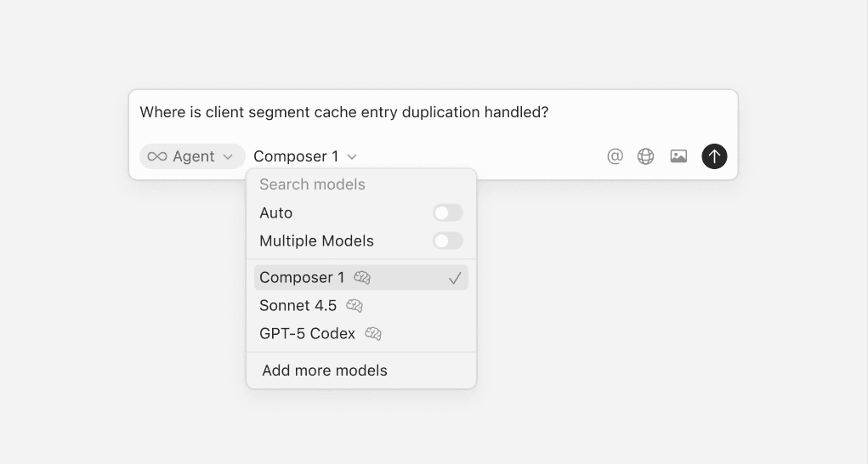
Task: Send the prompt with the arrow button
Action: tap(714, 156)
